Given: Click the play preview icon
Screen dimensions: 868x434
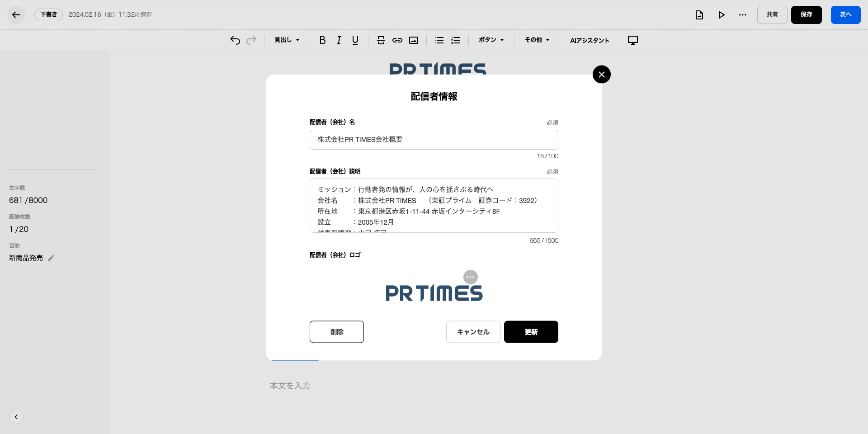Looking at the screenshot, I should coord(722,15).
